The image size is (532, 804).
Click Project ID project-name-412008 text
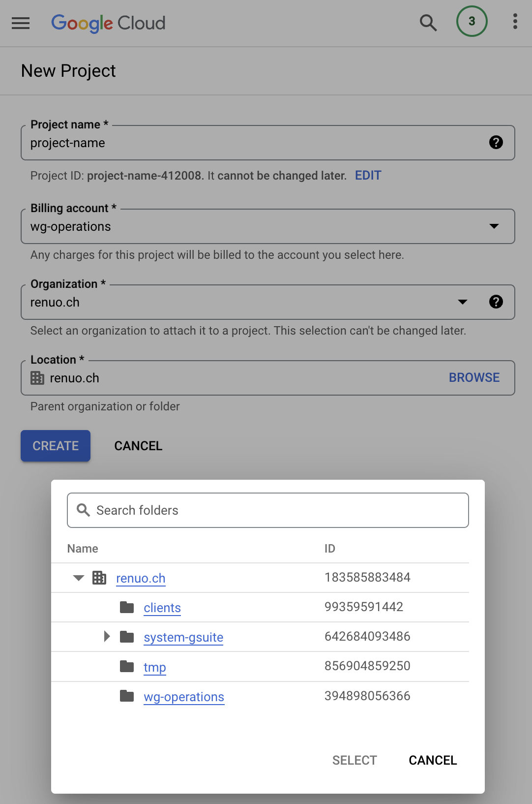point(145,176)
